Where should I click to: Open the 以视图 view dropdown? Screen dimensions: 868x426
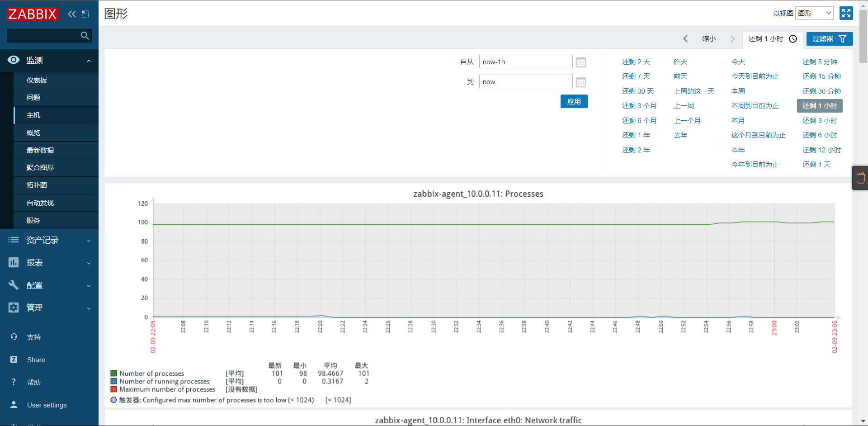(814, 13)
